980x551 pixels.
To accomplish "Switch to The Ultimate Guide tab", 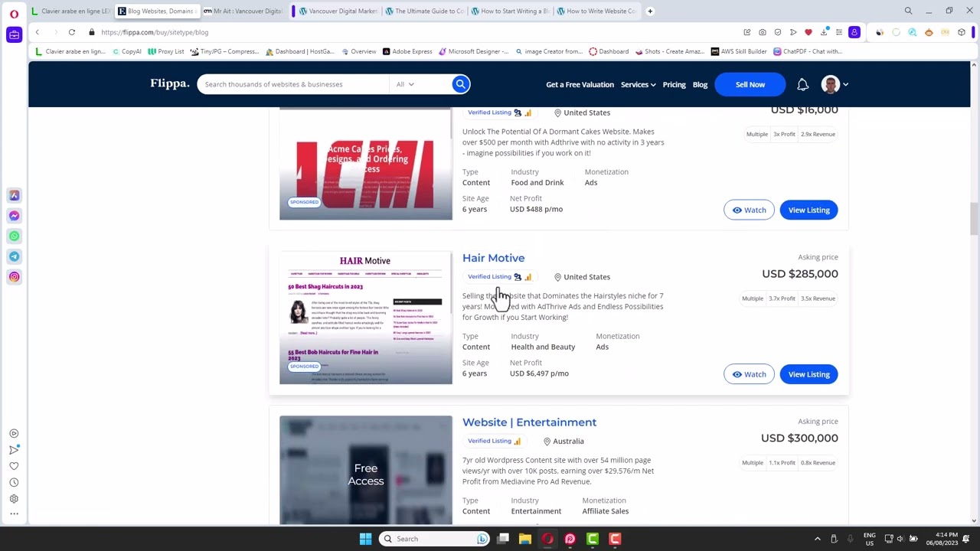I will click(424, 11).
